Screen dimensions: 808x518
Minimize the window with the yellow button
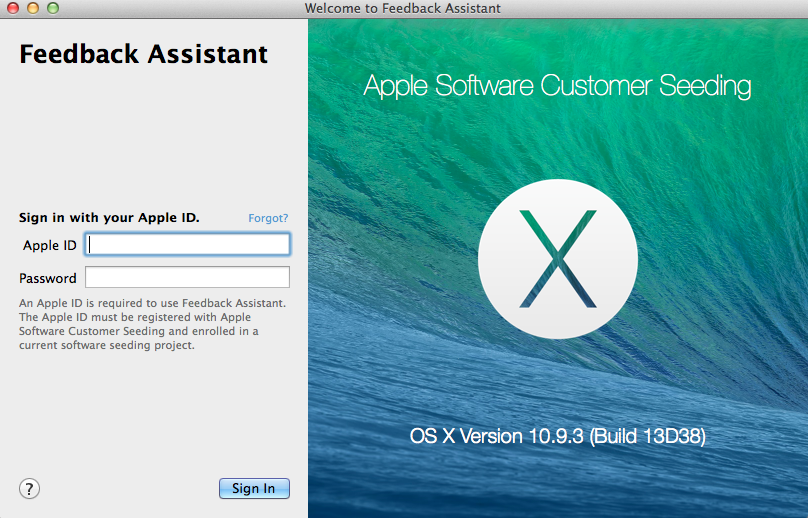tap(33, 8)
